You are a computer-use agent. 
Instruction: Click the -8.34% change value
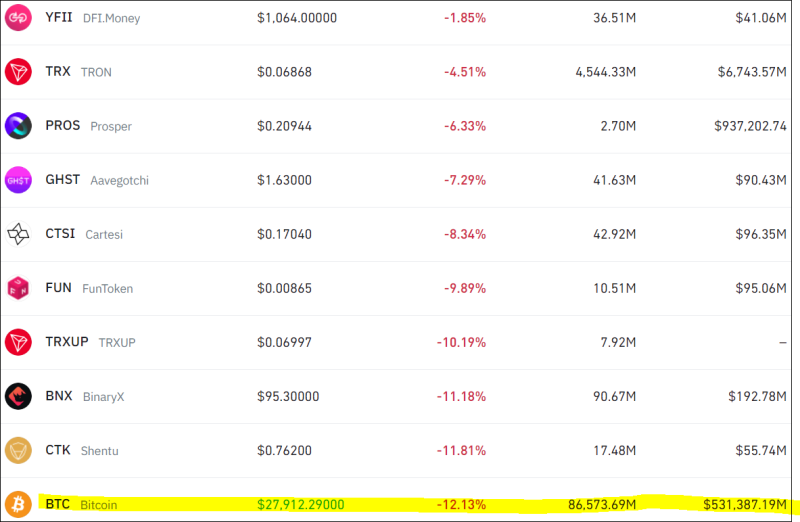(x=465, y=234)
